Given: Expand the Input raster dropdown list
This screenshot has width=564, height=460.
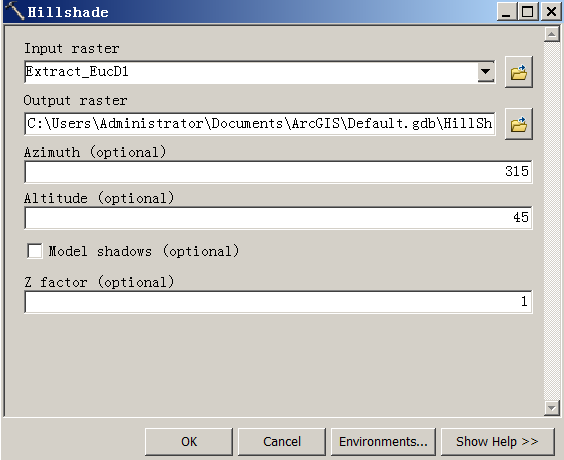Looking at the screenshot, I should tap(486, 72).
